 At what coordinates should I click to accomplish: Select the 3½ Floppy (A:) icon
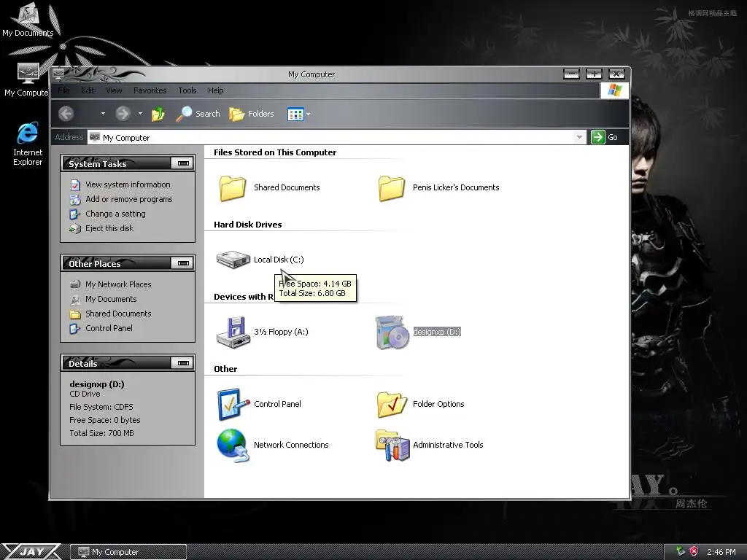click(x=233, y=332)
